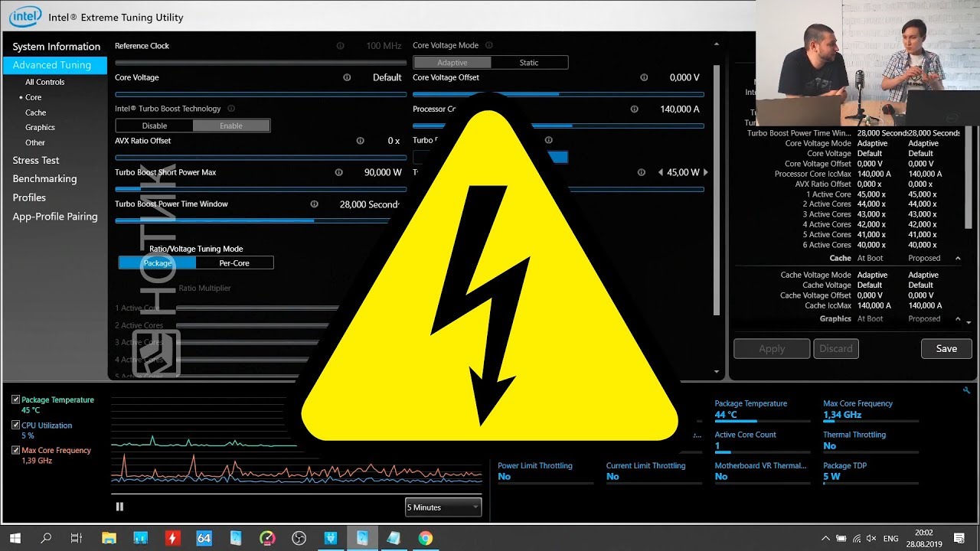The width and height of the screenshot is (980, 551).
Task: Set Core Voltage Mode to Static
Action: (x=529, y=63)
